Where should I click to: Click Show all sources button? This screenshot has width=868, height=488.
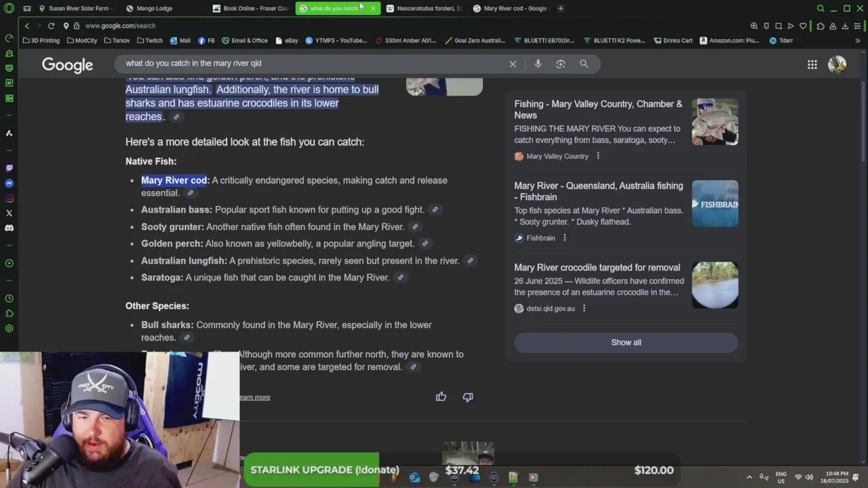coord(626,342)
